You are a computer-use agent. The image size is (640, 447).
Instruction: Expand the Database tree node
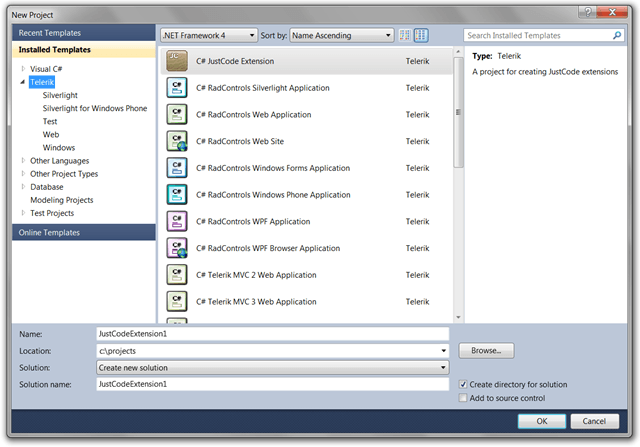(x=23, y=187)
